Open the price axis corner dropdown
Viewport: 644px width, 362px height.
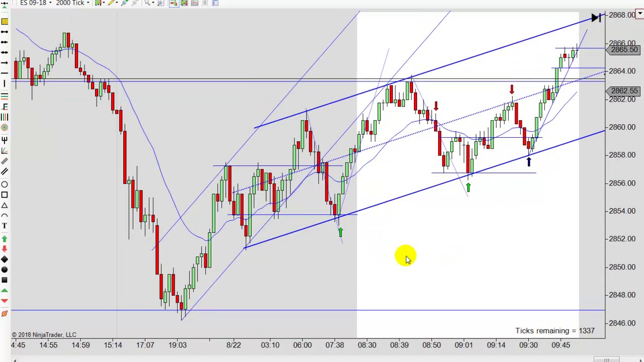click(640, 14)
